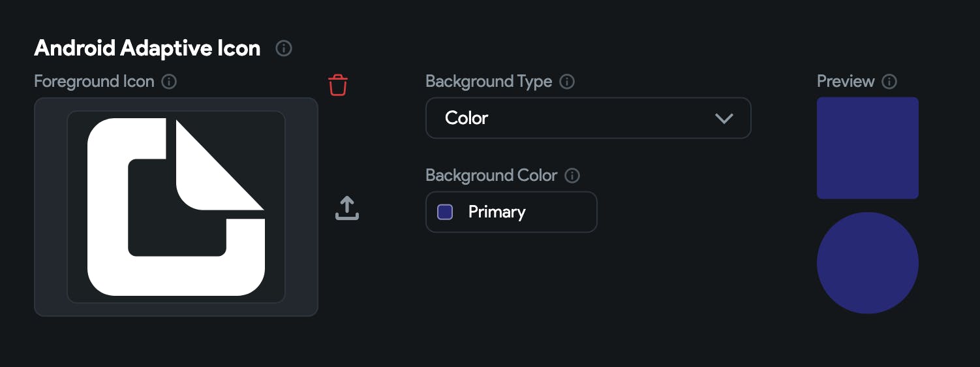Click the Foreground Icon label text
This screenshot has height=367, width=980.
(x=94, y=82)
